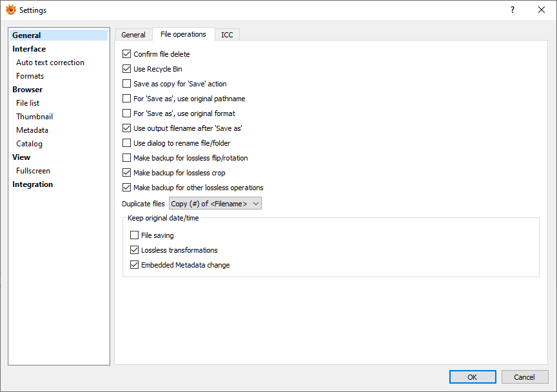Image resolution: width=557 pixels, height=392 pixels.
Task: Switch to the ICC tab
Action: (x=227, y=35)
